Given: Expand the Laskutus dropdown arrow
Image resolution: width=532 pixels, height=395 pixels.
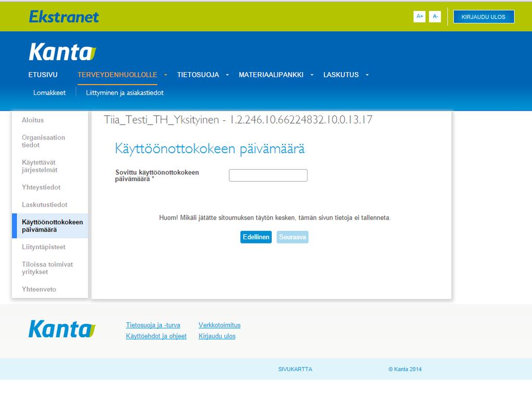Looking at the screenshot, I should [367, 75].
